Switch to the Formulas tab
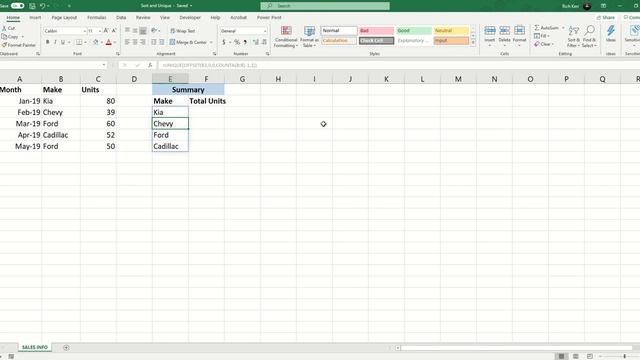 click(x=97, y=18)
